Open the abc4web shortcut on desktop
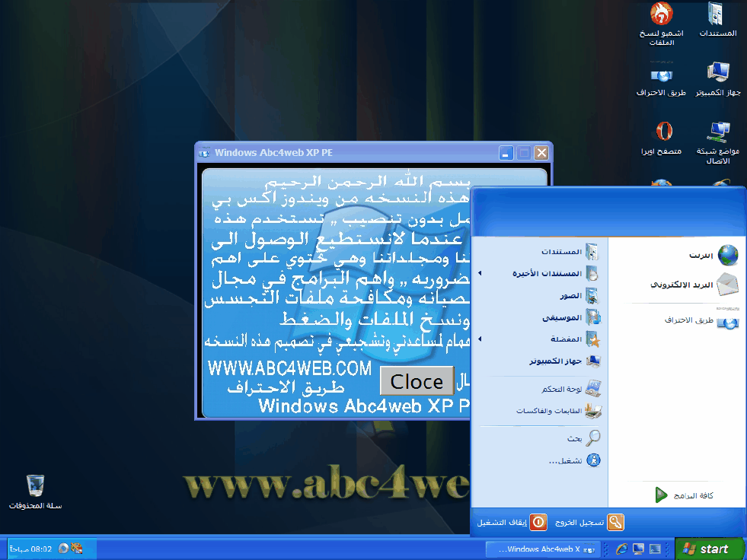747x560 pixels. coord(661,75)
